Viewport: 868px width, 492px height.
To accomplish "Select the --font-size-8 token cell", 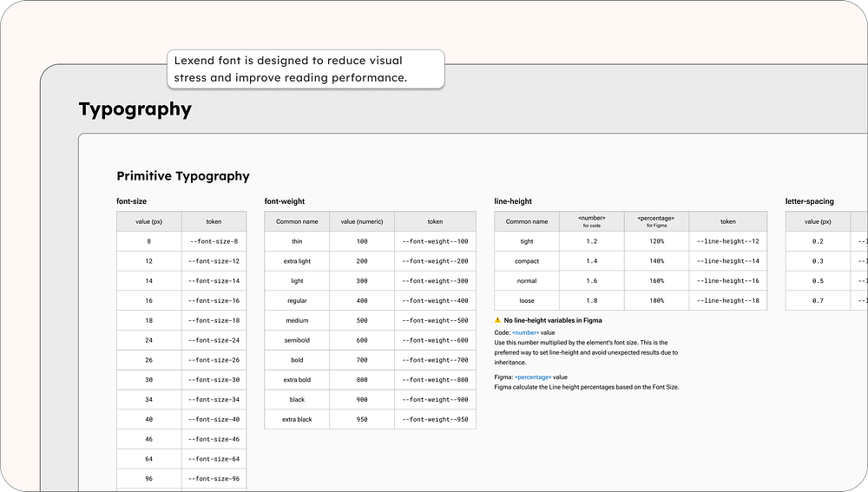I will point(214,242).
